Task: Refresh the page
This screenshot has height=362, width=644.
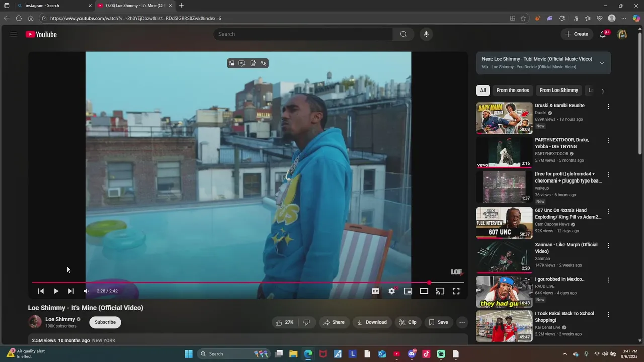Action: point(19,18)
